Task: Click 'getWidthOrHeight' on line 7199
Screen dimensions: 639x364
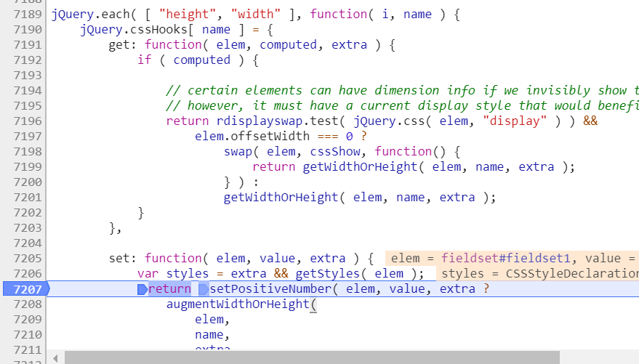Action: click(x=360, y=167)
